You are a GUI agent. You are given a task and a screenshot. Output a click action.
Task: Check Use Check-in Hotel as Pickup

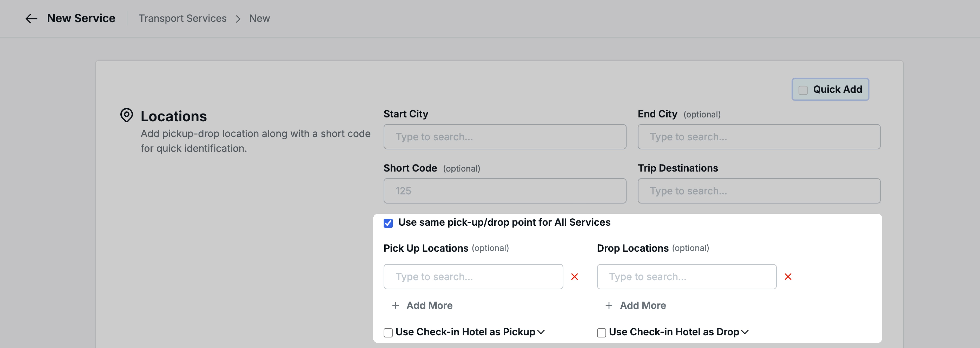[x=388, y=333]
